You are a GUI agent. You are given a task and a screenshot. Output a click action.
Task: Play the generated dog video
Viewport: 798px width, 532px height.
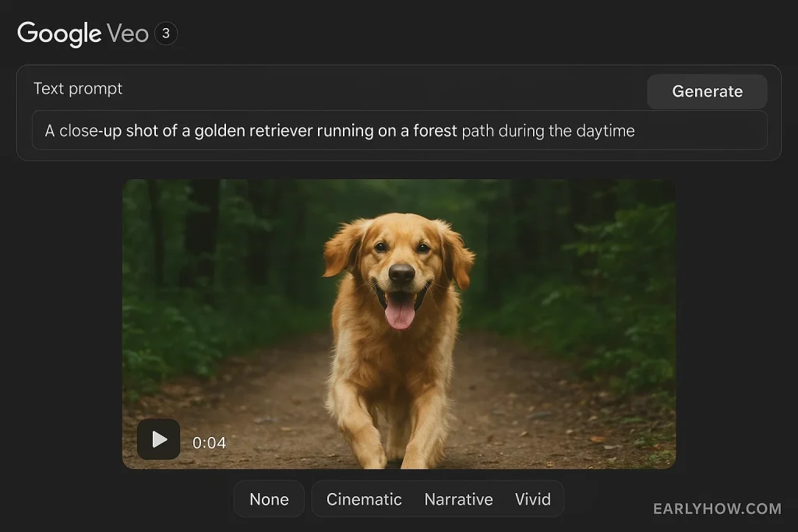coord(159,439)
